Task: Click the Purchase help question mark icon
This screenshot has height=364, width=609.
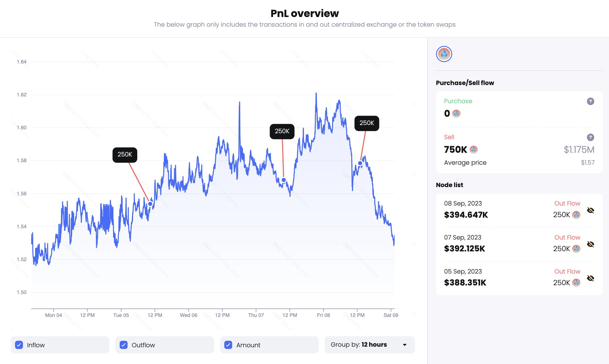Action: [x=590, y=101]
